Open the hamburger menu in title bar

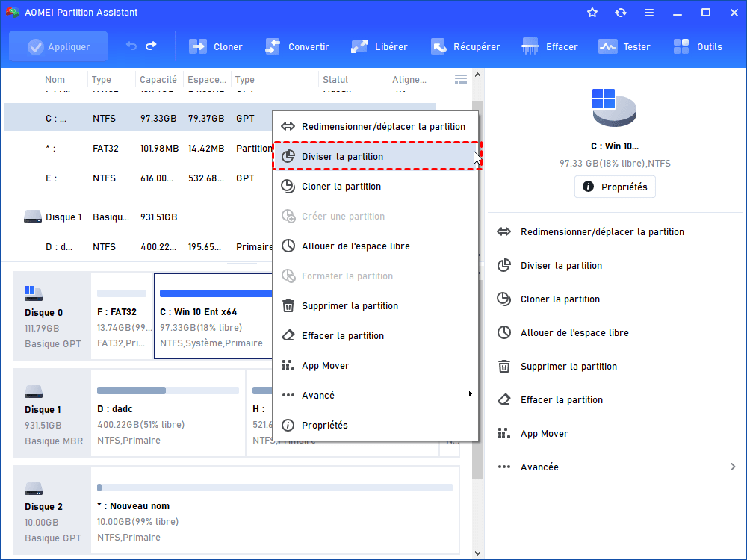(x=649, y=13)
